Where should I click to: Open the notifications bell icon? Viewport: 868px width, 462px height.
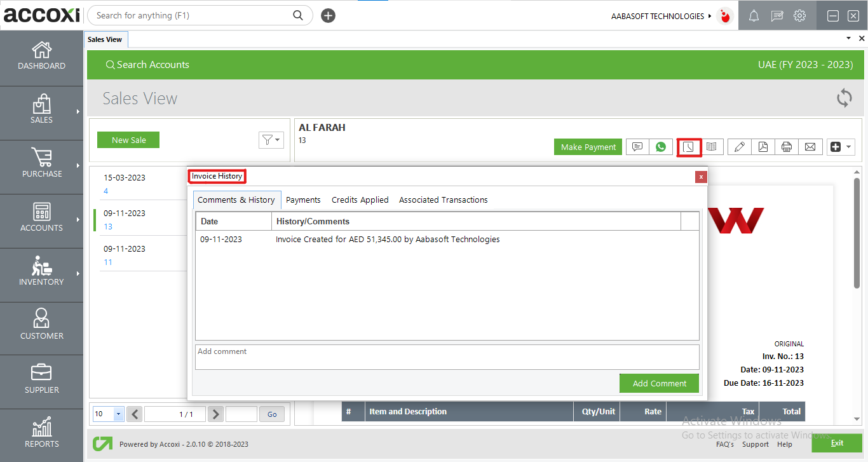[754, 17]
